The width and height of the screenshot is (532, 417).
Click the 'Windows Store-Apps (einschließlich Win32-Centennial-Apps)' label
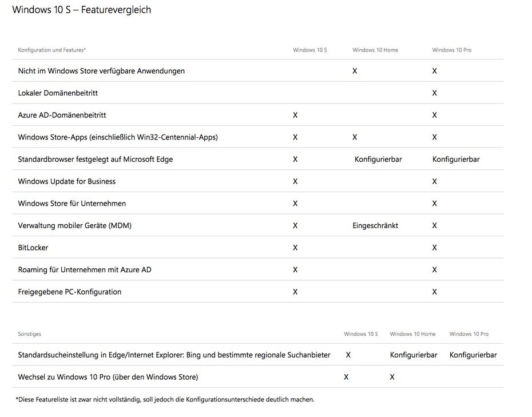tap(118, 137)
